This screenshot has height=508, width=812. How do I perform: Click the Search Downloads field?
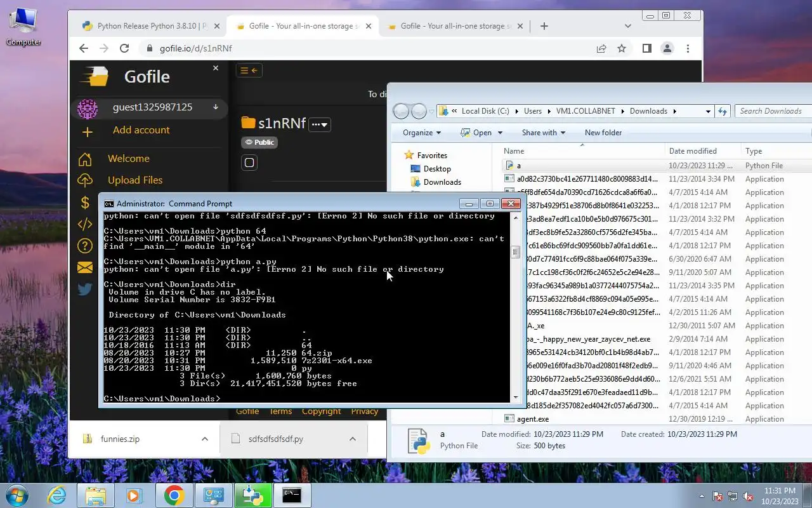pos(774,111)
